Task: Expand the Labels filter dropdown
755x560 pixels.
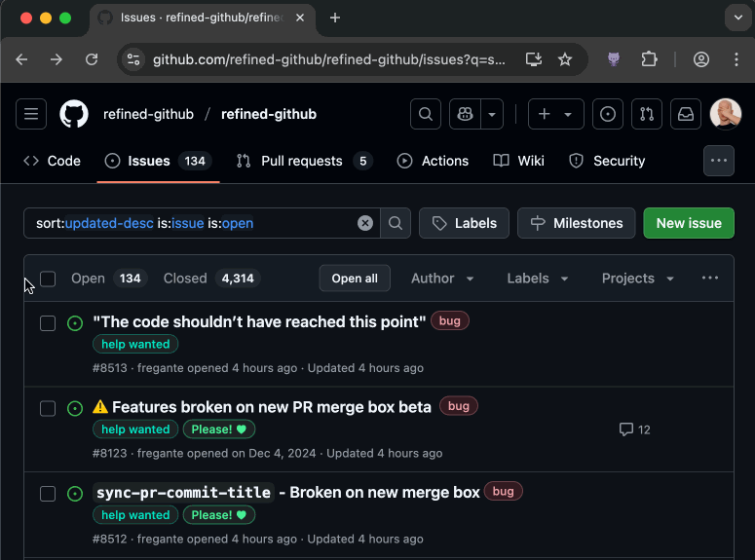Action: 538,279
